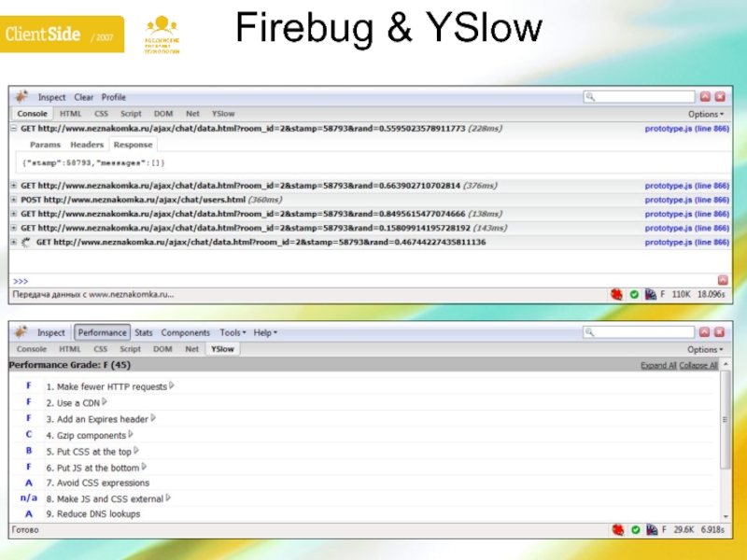Open the Tools dropdown menu

pos(233,332)
